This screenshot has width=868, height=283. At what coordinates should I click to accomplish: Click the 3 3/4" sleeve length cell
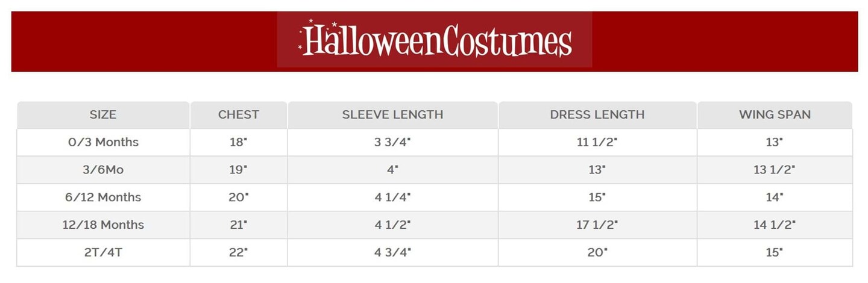tap(392, 143)
